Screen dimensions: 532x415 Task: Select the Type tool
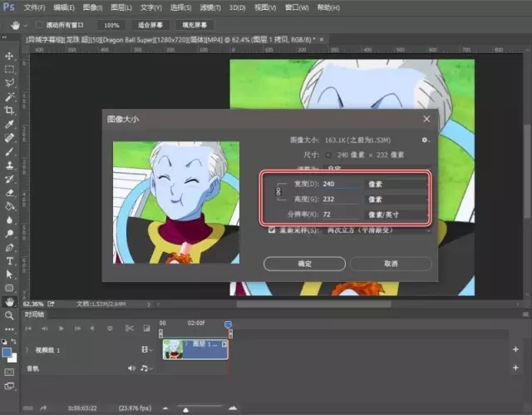(9, 261)
